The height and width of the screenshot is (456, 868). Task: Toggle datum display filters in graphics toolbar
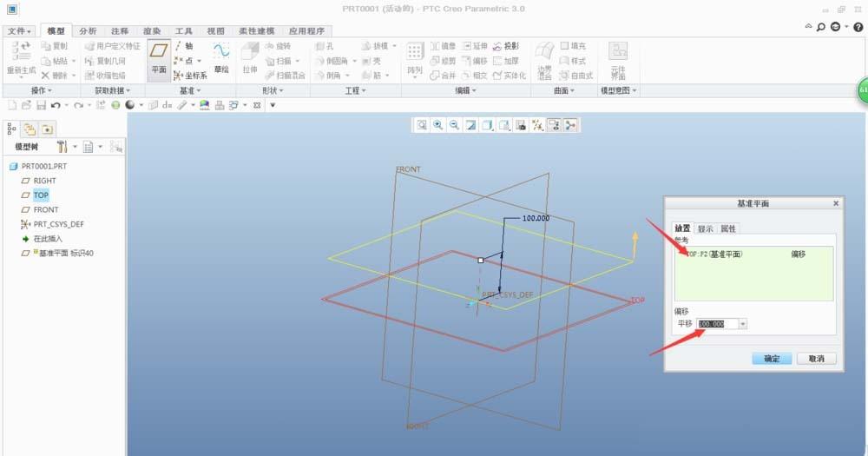pos(537,125)
